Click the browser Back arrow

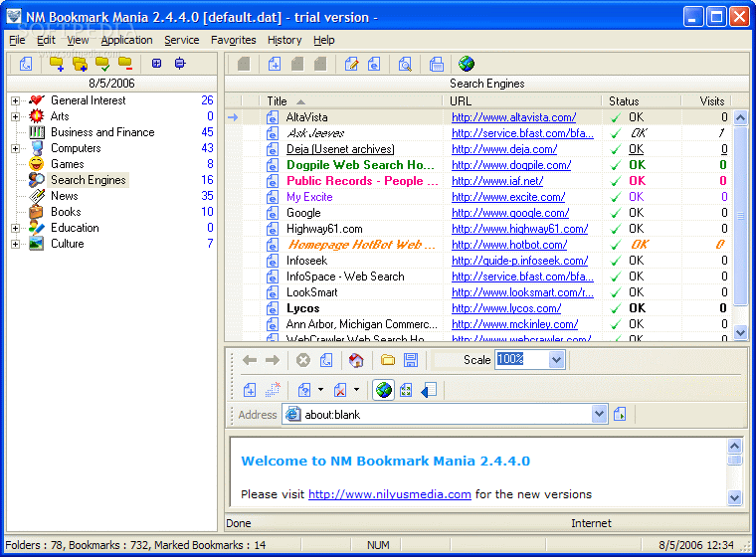pos(250,360)
